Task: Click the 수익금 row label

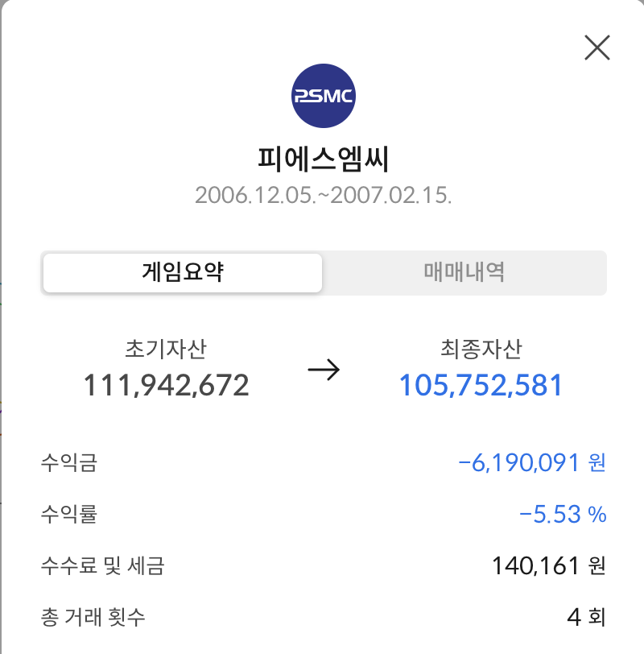Action: coord(69,463)
